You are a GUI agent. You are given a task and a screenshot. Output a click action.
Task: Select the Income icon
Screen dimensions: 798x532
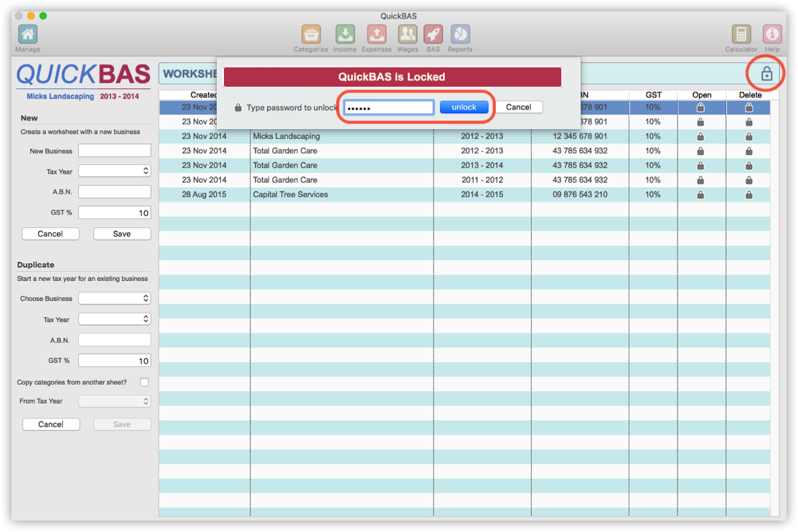[345, 33]
